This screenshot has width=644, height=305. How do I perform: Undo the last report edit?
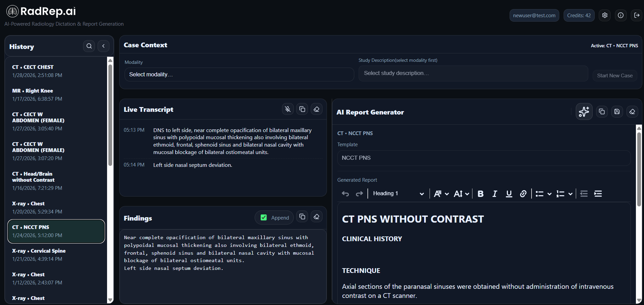(345, 194)
